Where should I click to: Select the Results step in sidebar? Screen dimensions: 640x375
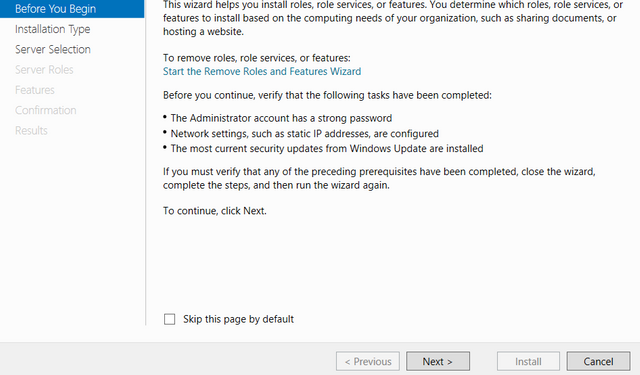click(31, 131)
